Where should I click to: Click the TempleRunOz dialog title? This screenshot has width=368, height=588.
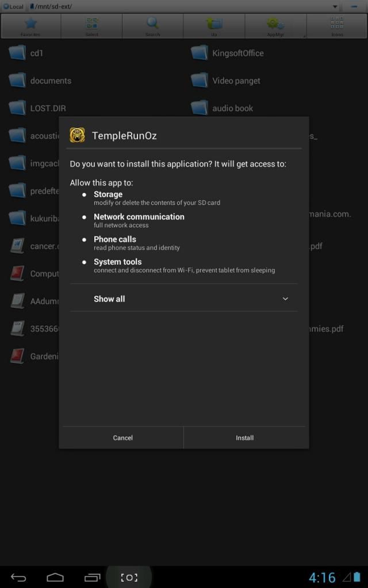pos(124,136)
